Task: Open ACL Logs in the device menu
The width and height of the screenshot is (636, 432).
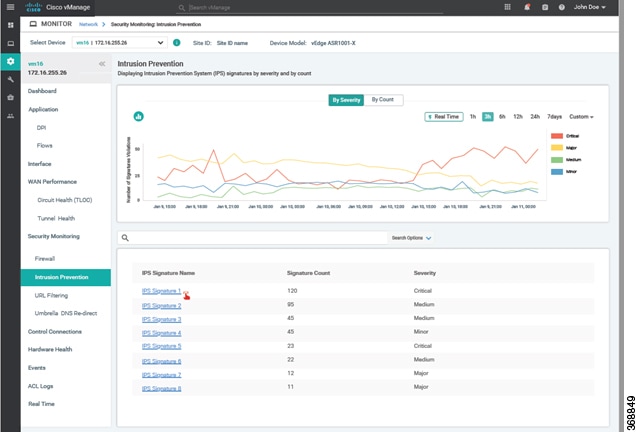Action: (x=40, y=386)
